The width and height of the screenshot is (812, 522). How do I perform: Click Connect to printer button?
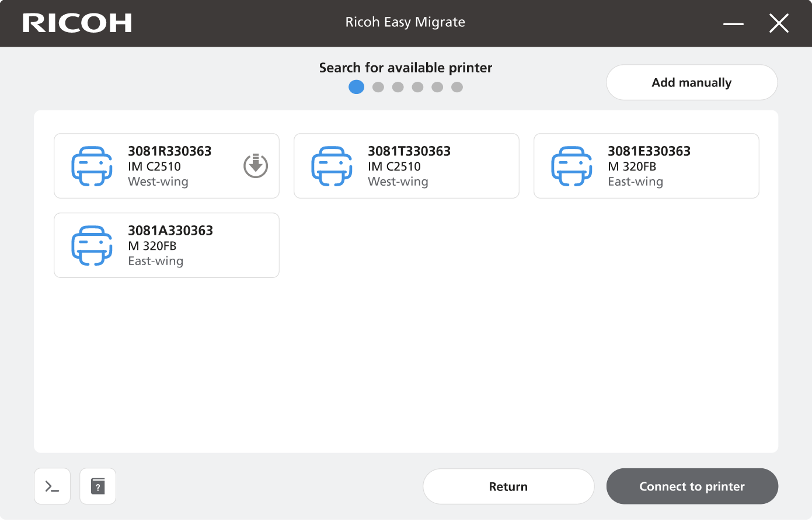click(692, 486)
